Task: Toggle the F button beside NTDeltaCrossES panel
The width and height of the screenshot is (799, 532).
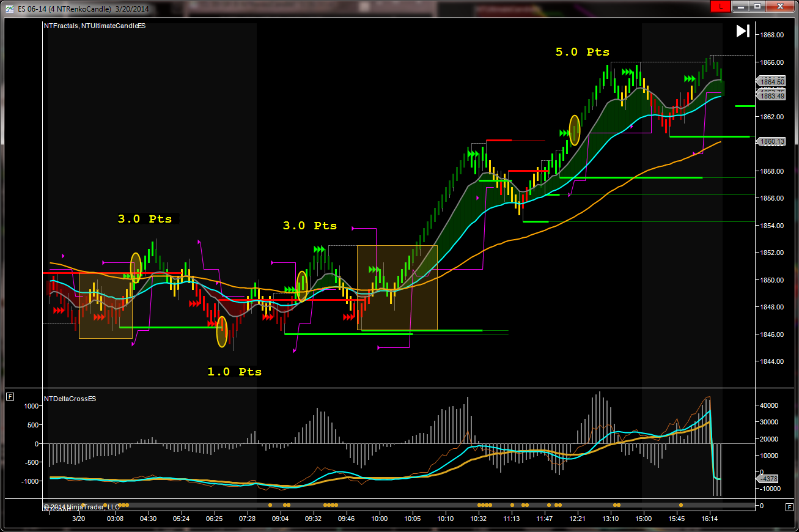Action: click(10, 397)
